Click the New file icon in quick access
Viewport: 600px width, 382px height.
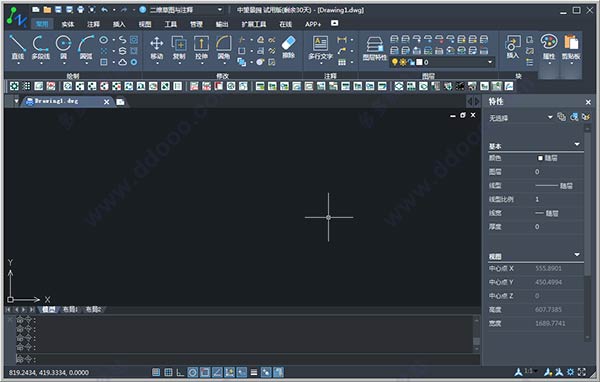pyautogui.click(x=36, y=10)
